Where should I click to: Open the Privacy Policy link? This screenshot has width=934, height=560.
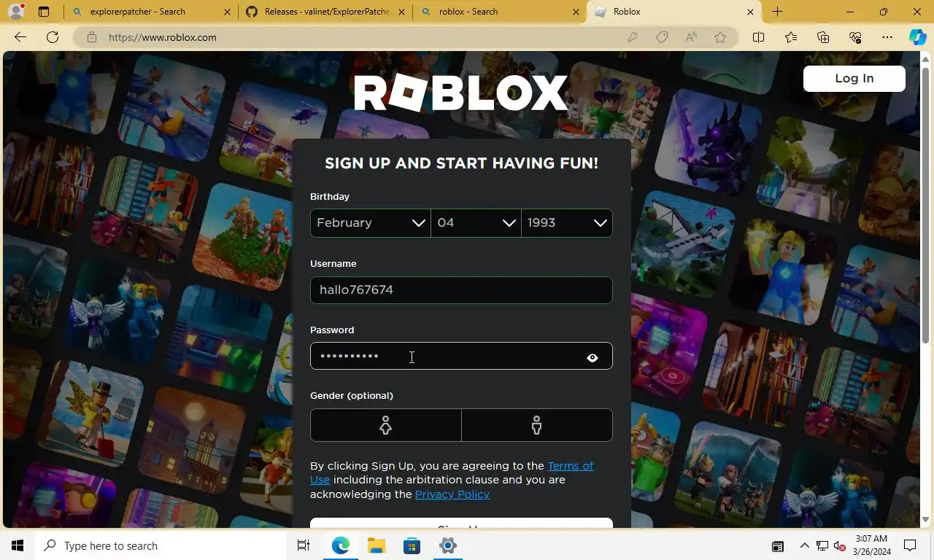coord(452,494)
